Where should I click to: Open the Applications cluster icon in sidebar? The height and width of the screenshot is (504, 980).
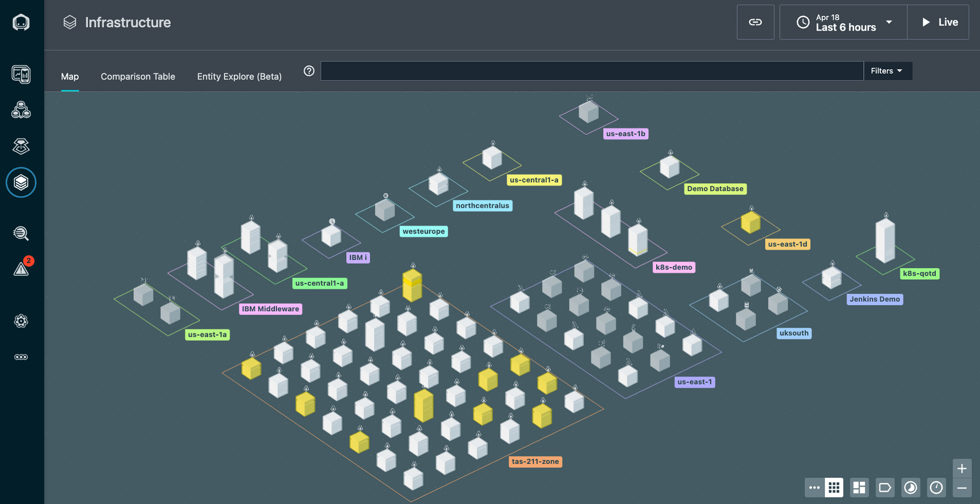(x=21, y=110)
